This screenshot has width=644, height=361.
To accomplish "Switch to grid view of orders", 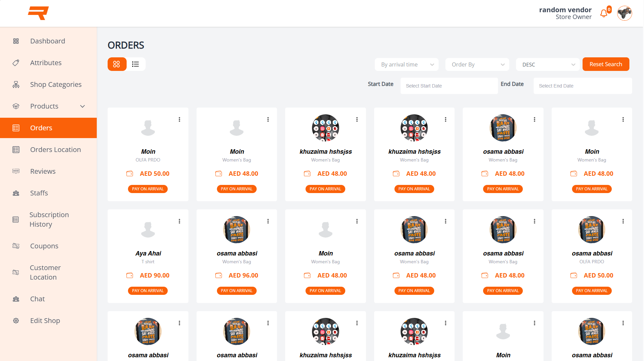I will pyautogui.click(x=117, y=64).
